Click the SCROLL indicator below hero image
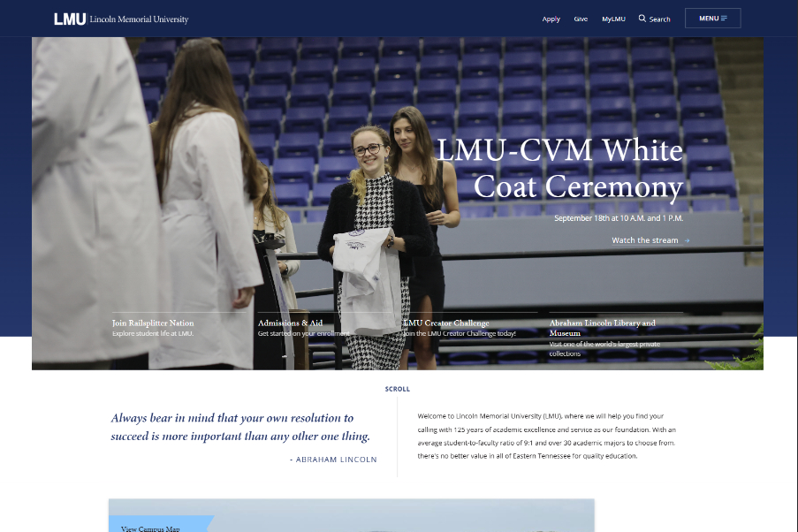This screenshot has width=798, height=532. click(x=397, y=389)
